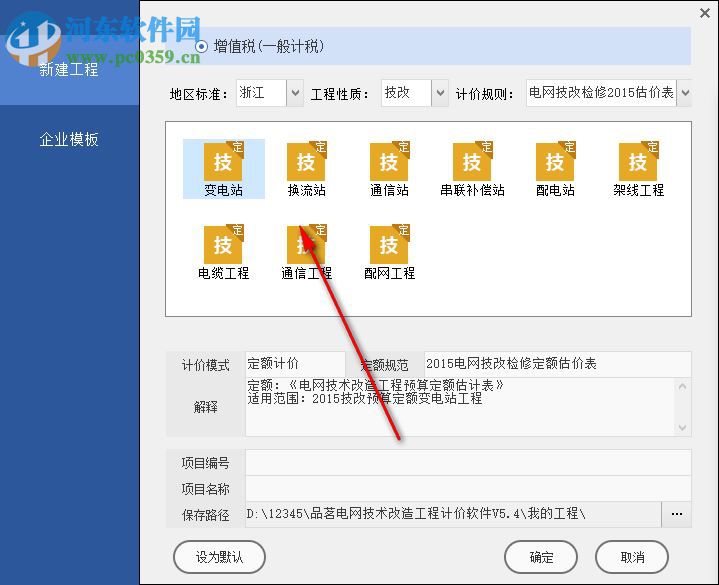This screenshot has width=719, height=585.
Task: Click the 项目编号 input field
Action: [468, 463]
